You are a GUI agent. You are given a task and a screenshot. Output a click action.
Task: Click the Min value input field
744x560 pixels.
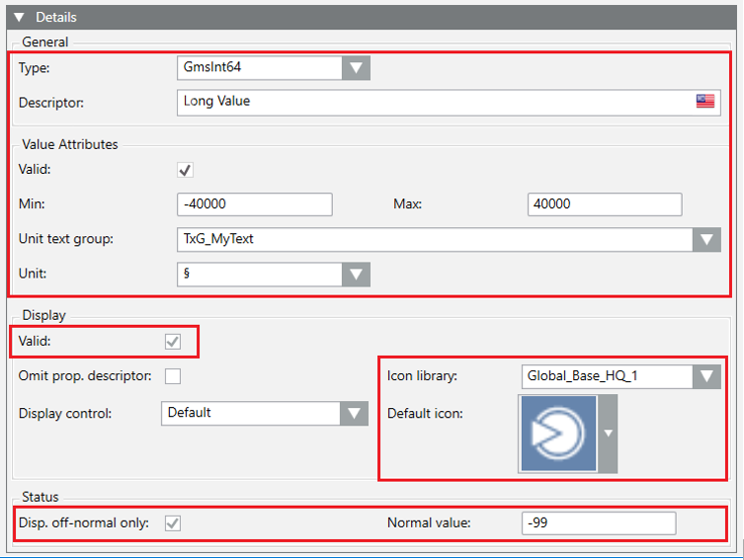click(254, 204)
